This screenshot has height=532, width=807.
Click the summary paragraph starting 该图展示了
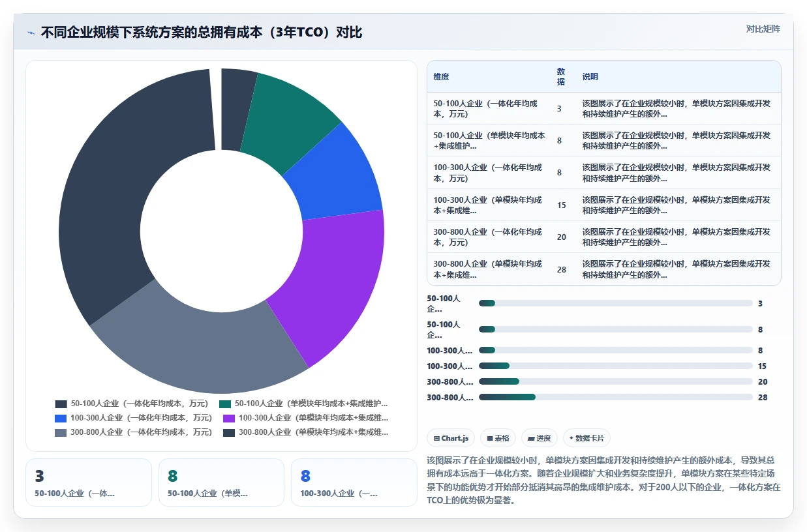(603, 480)
